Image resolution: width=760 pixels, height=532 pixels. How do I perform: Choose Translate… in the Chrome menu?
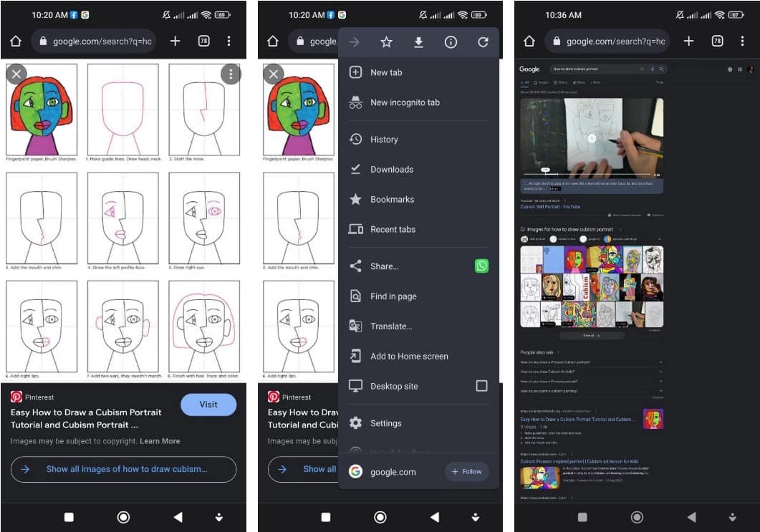(x=419, y=326)
